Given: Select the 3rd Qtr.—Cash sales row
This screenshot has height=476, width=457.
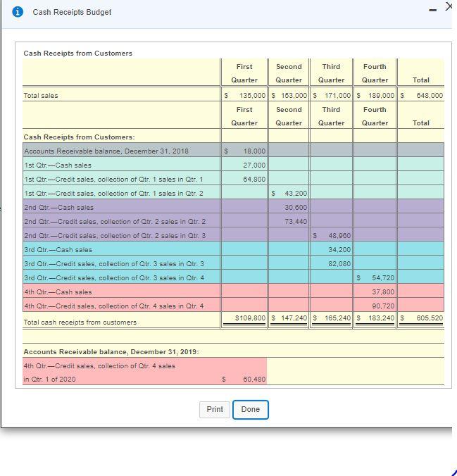Looking at the screenshot, I should coord(233,249).
